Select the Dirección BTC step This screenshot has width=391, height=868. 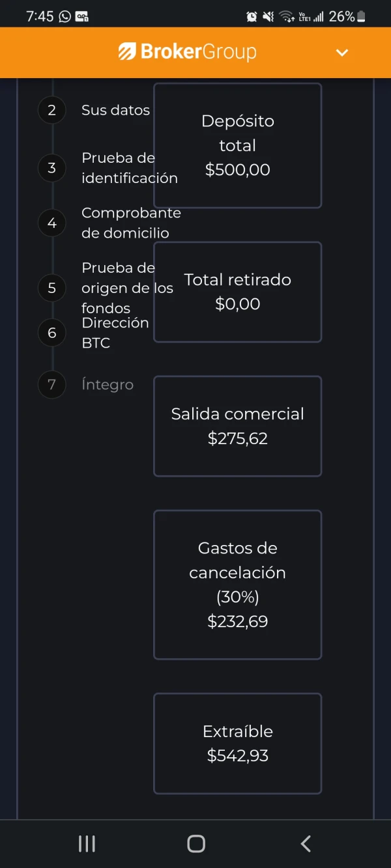tap(115, 333)
